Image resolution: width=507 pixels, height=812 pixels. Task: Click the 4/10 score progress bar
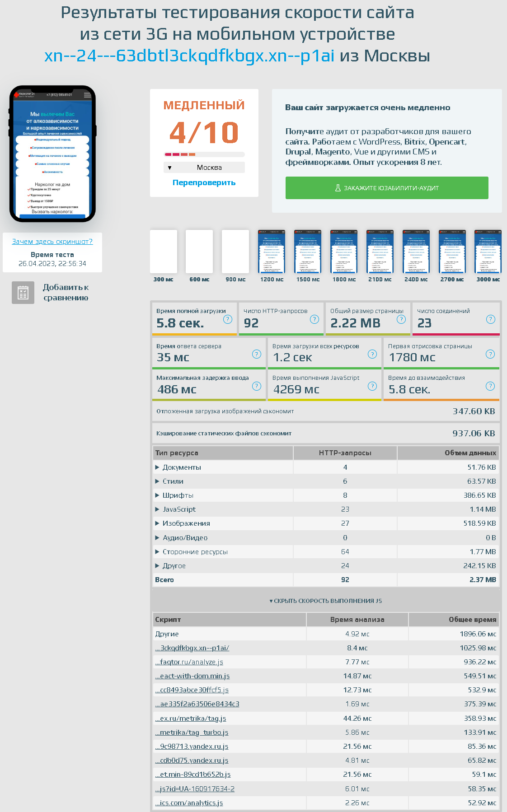[204, 154]
